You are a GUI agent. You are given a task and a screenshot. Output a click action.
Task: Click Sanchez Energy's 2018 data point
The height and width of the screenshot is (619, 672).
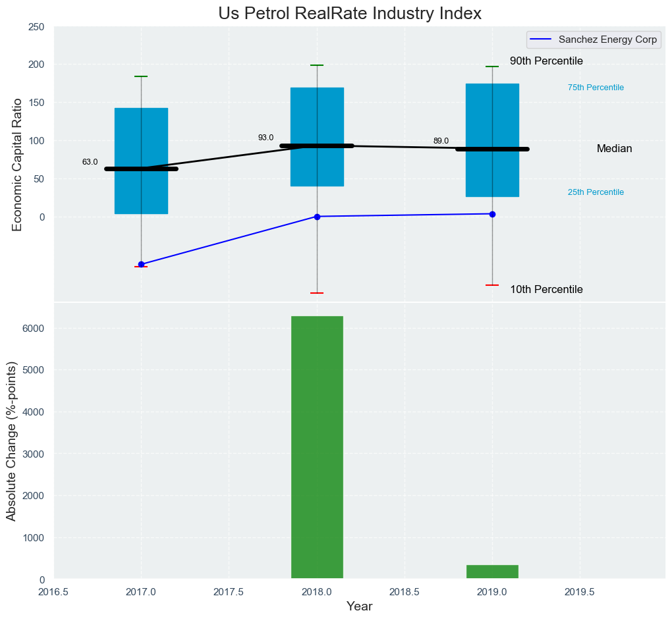tap(317, 217)
